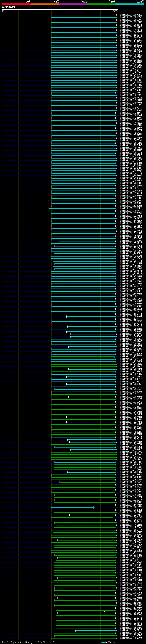Click the UniRef100_A9PI59 label
The image size is (146, 644).
point(131,55)
